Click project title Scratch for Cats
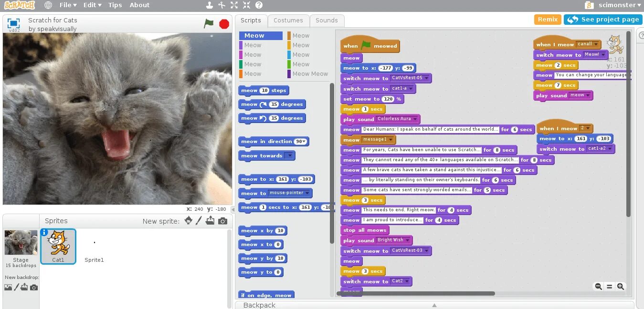The height and width of the screenshot is (309, 644). click(x=53, y=20)
